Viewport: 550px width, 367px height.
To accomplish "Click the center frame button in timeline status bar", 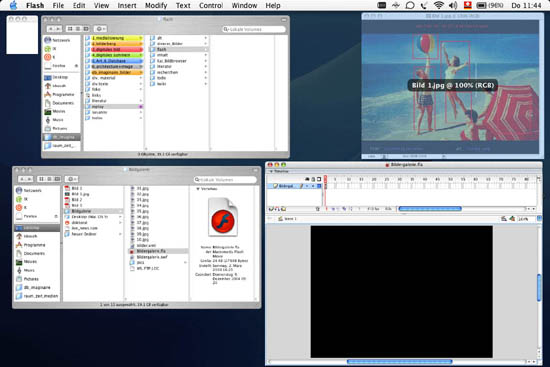I will pyautogui.click(x=327, y=209).
